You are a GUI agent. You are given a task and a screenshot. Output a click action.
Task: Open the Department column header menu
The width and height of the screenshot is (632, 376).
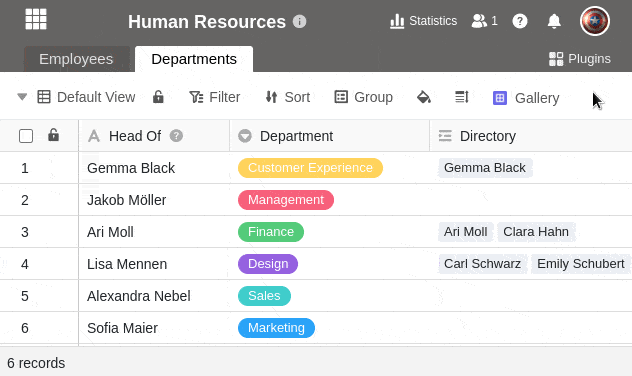329,136
